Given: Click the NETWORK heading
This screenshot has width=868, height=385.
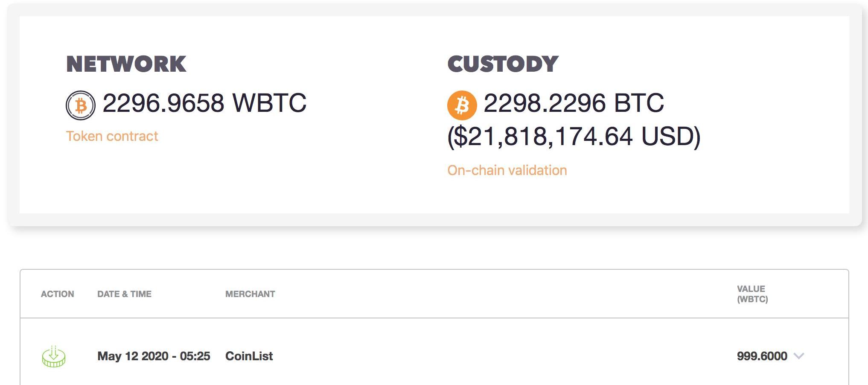Looking at the screenshot, I should (x=126, y=64).
